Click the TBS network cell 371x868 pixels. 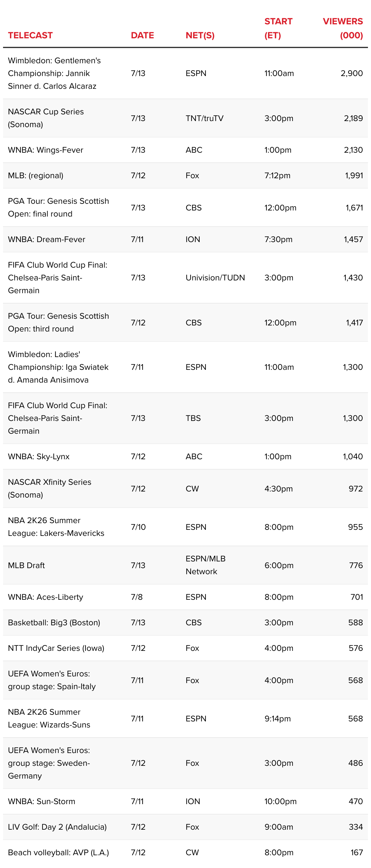pyautogui.click(x=193, y=418)
